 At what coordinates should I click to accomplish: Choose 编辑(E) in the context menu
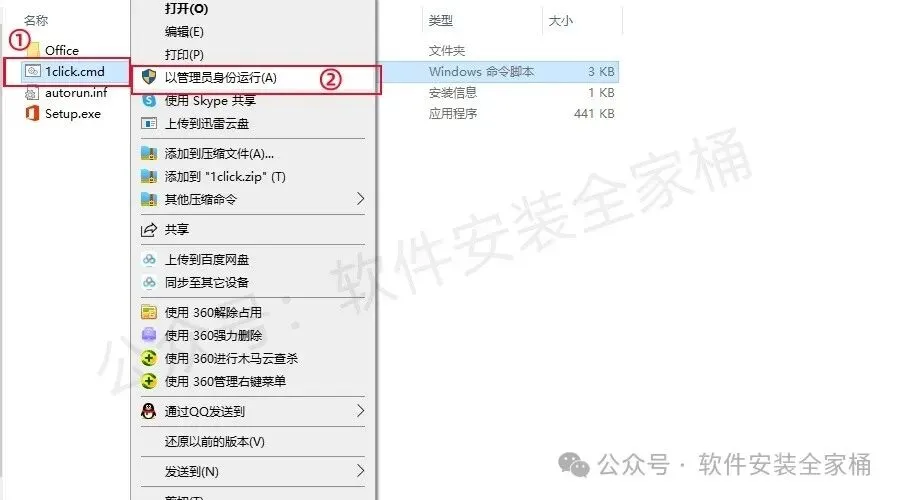[x=184, y=32]
